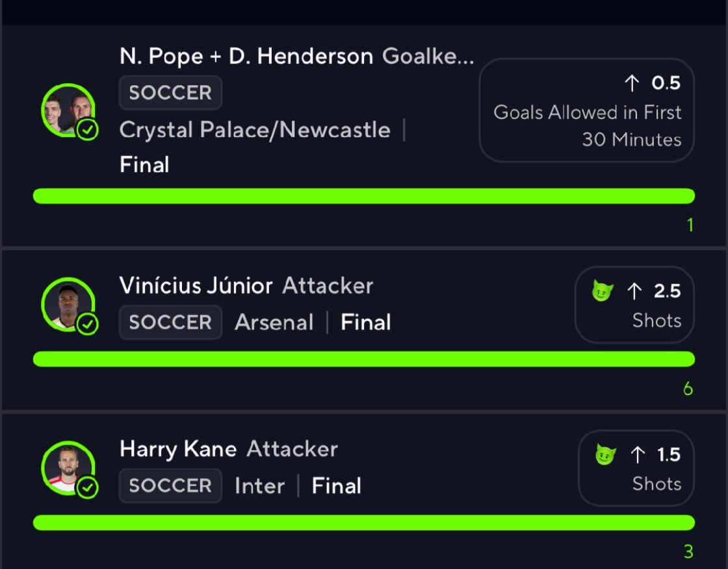Click the green checkmark on Pope/Henderson avatar
This screenshot has height=569, width=728.
click(x=87, y=129)
